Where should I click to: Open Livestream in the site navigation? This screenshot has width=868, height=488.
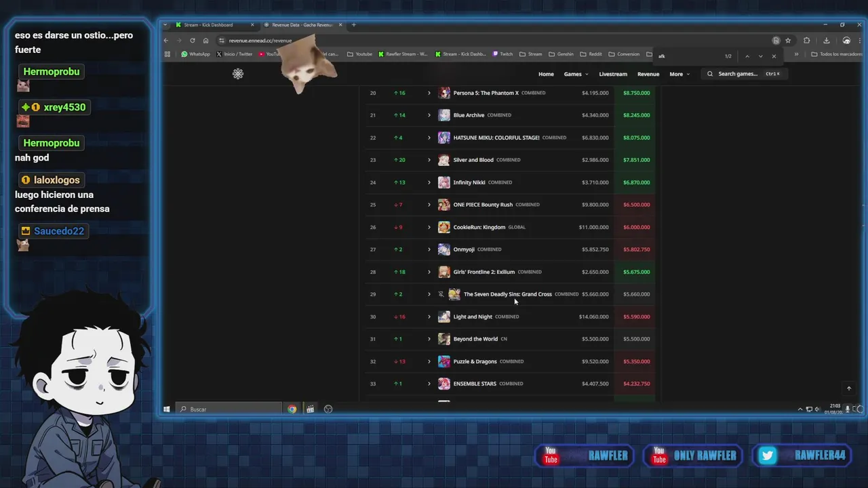(x=613, y=74)
